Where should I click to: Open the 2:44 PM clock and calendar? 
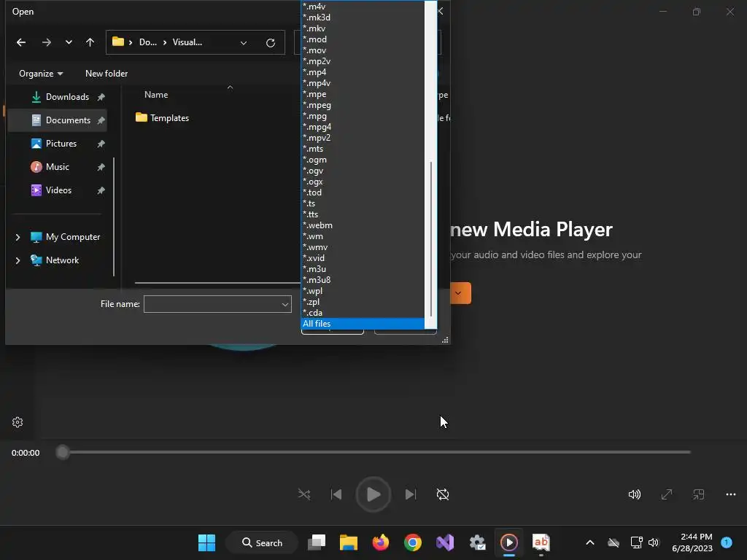pyautogui.click(x=692, y=542)
